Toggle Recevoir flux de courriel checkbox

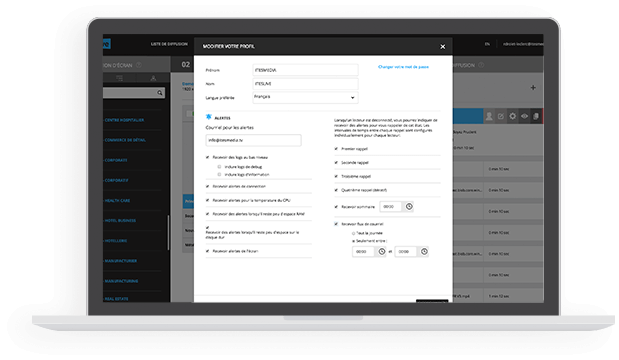[336, 224]
